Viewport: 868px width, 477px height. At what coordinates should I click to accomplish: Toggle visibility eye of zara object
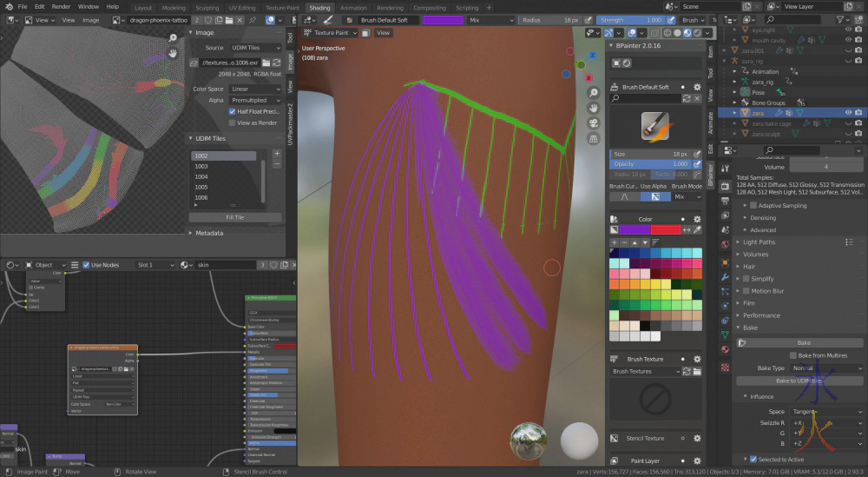coord(848,112)
